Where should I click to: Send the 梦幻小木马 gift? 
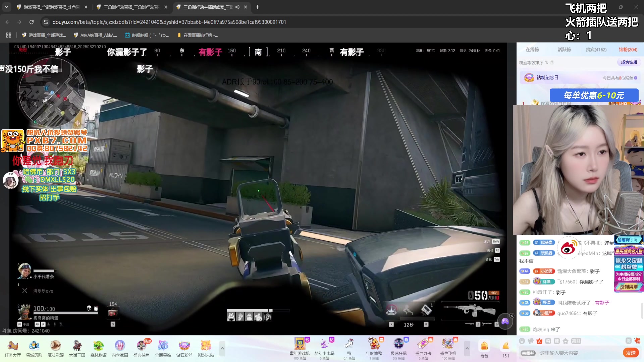coord(324,349)
